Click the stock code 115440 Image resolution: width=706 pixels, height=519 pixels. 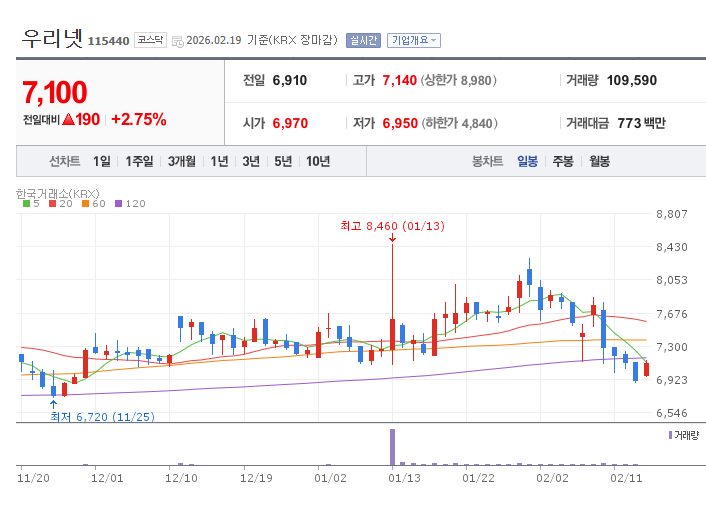(109, 41)
